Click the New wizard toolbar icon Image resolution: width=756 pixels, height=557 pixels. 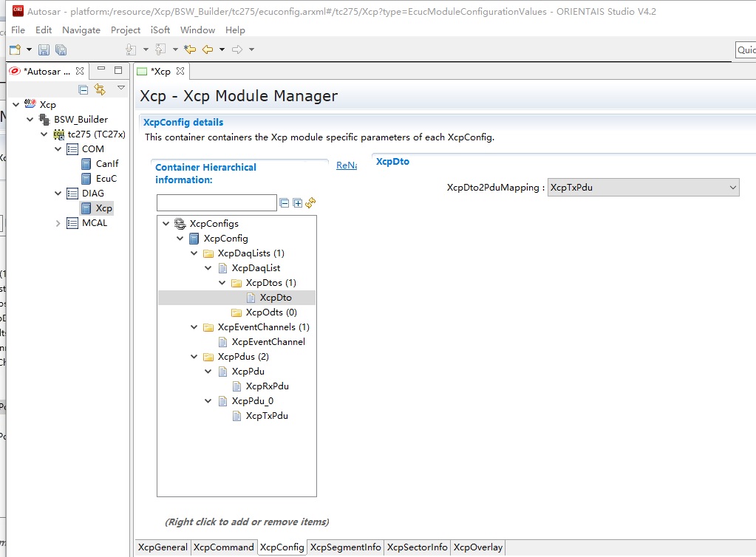pyautogui.click(x=15, y=49)
